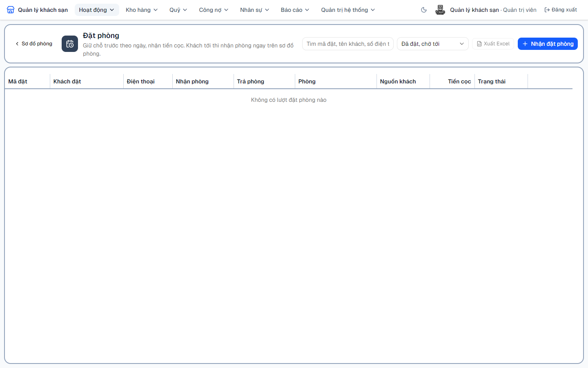Viewport: 588px width, 368px height.
Task: Open the Hoạt động menu
Action: (97, 10)
